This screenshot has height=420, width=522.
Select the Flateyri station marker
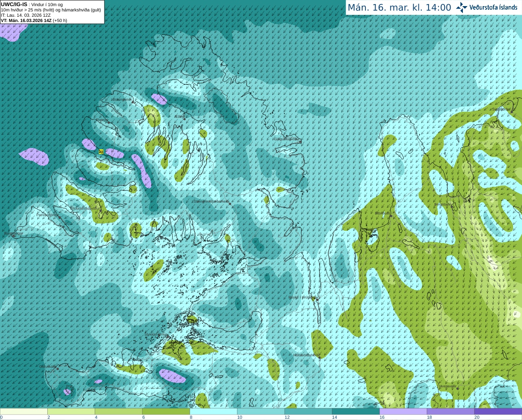[108, 122]
